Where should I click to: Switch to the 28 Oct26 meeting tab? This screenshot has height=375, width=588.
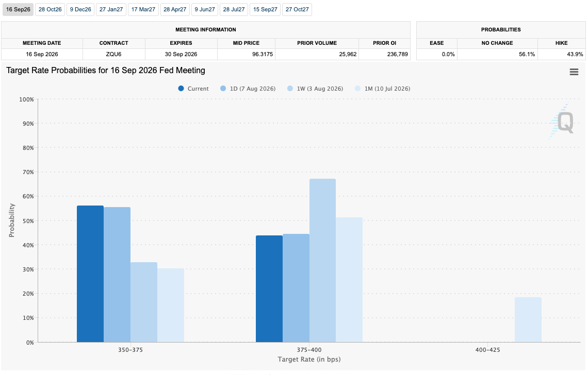pyautogui.click(x=50, y=9)
